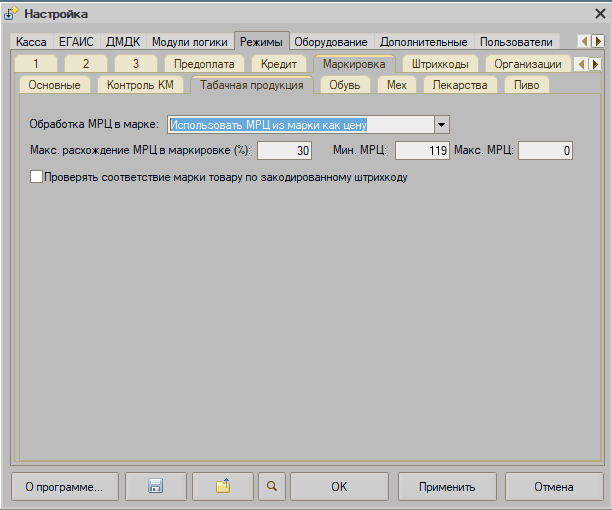
Task: Enable checkbox Проверять соответствие марки товару
Action: (38, 177)
